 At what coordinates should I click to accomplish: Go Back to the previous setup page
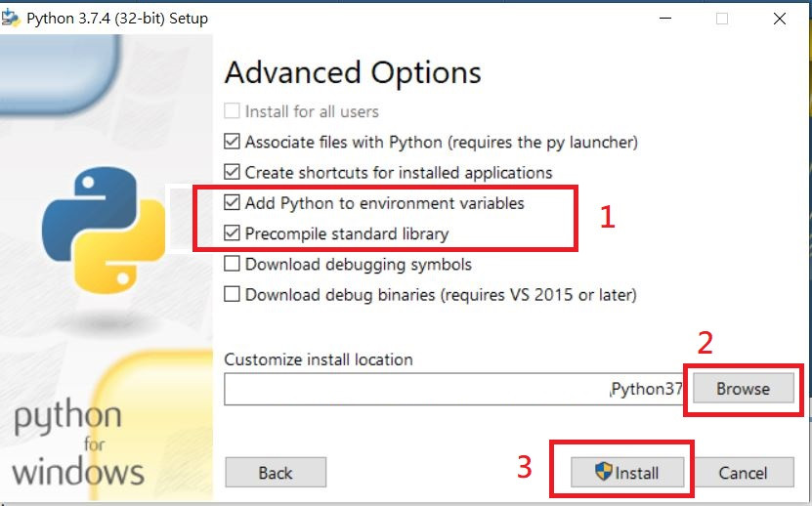[276, 473]
